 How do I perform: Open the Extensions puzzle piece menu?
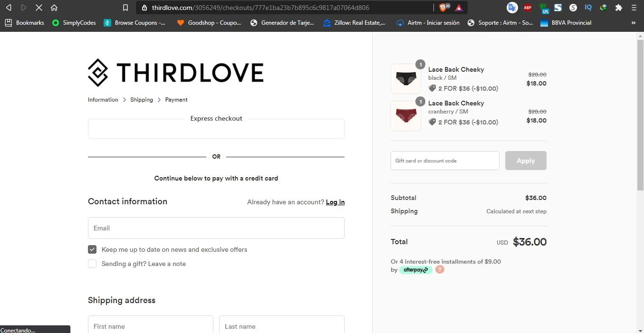pyautogui.click(x=619, y=8)
